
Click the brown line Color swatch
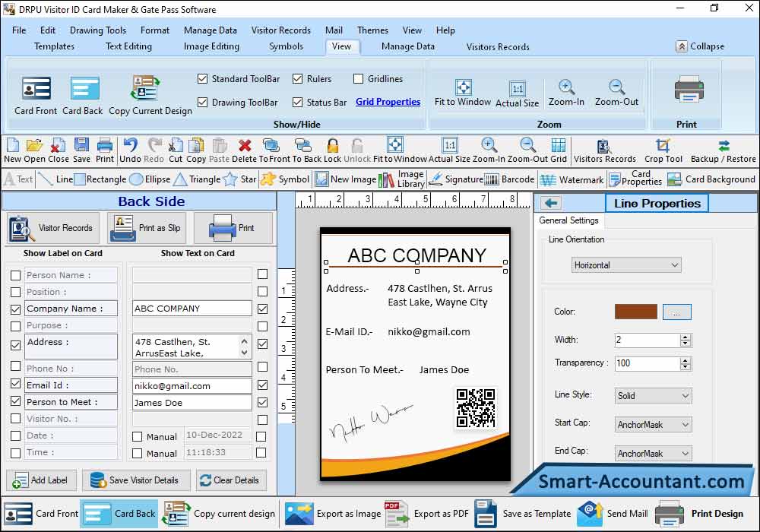click(x=636, y=312)
